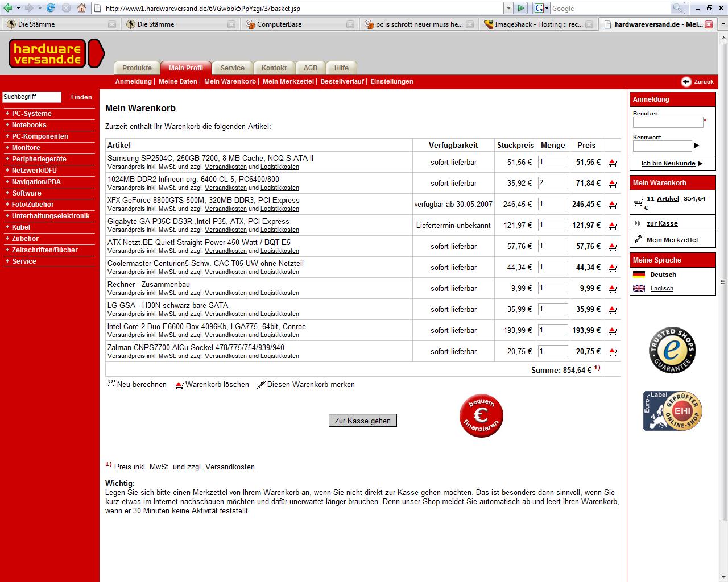
Task: Remove LG GSA - H30N cart icon
Action: (613, 310)
